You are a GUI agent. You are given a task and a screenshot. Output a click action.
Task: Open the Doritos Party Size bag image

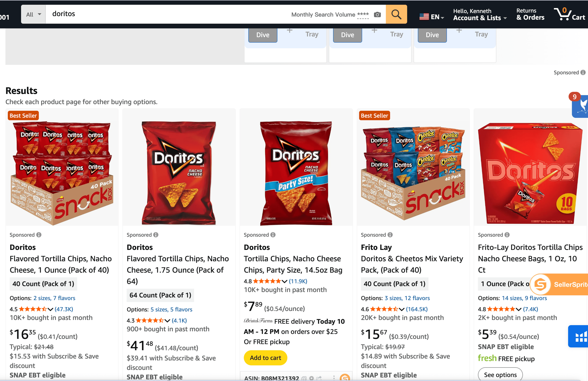click(296, 173)
